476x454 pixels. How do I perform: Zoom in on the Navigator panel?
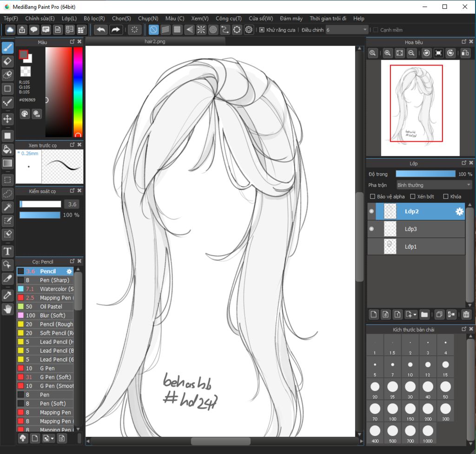click(387, 53)
